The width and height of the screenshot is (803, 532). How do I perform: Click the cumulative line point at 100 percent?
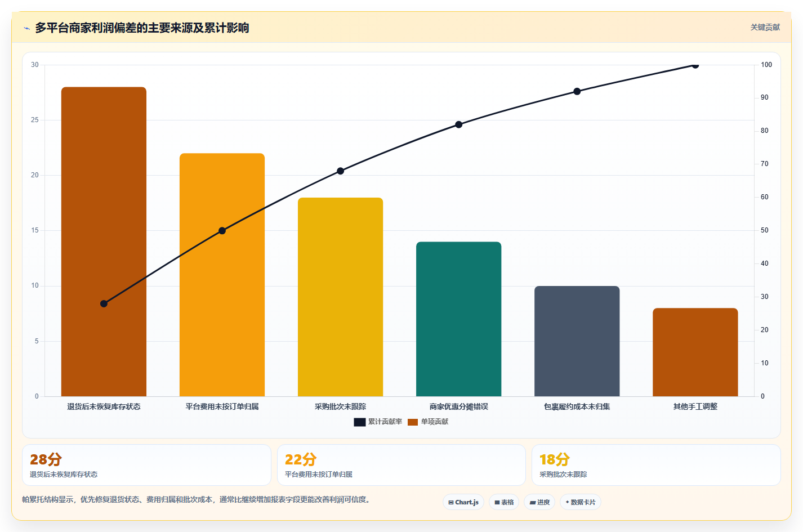(x=695, y=65)
